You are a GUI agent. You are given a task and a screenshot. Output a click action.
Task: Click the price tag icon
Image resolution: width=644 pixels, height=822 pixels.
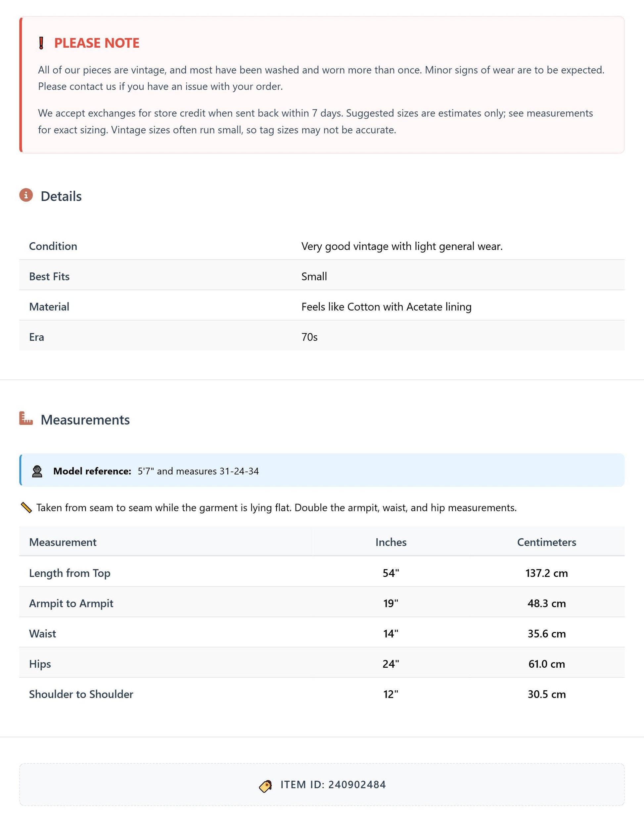[x=265, y=786]
